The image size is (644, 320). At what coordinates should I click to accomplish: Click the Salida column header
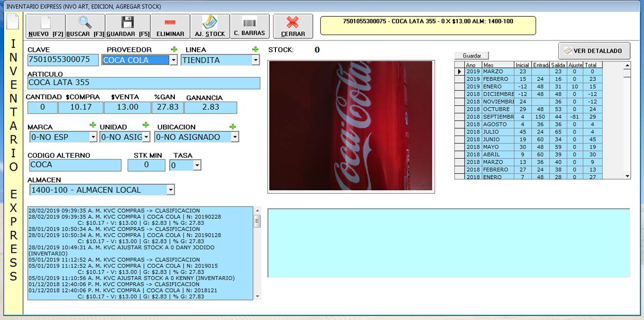click(x=558, y=65)
